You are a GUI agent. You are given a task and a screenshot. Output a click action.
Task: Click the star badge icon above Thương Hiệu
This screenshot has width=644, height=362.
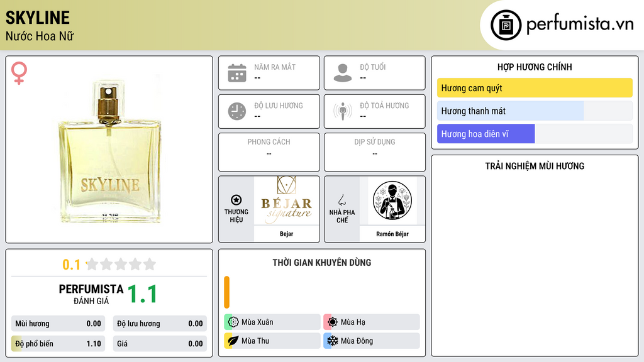click(236, 200)
